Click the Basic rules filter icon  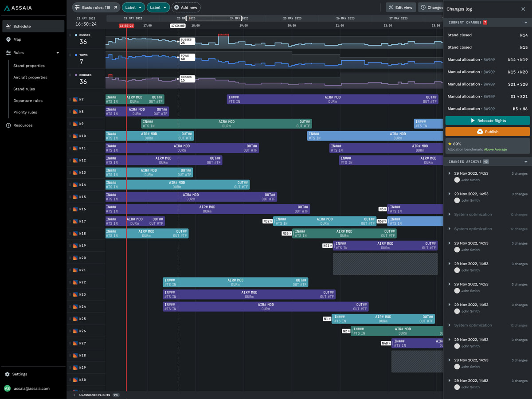coord(78,8)
